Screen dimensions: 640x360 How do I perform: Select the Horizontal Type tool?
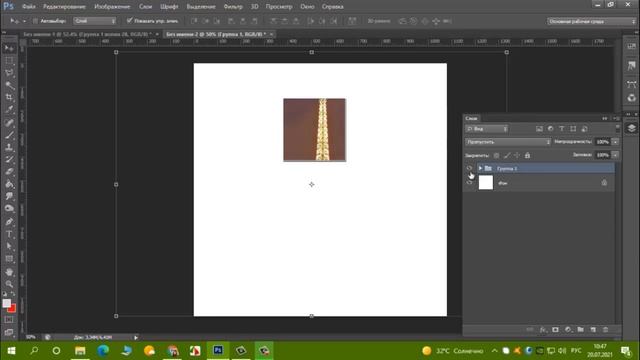click(9, 234)
